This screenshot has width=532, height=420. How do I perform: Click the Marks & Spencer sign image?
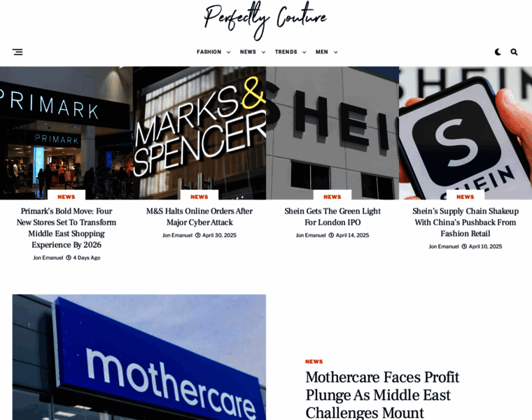tap(199, 133)
